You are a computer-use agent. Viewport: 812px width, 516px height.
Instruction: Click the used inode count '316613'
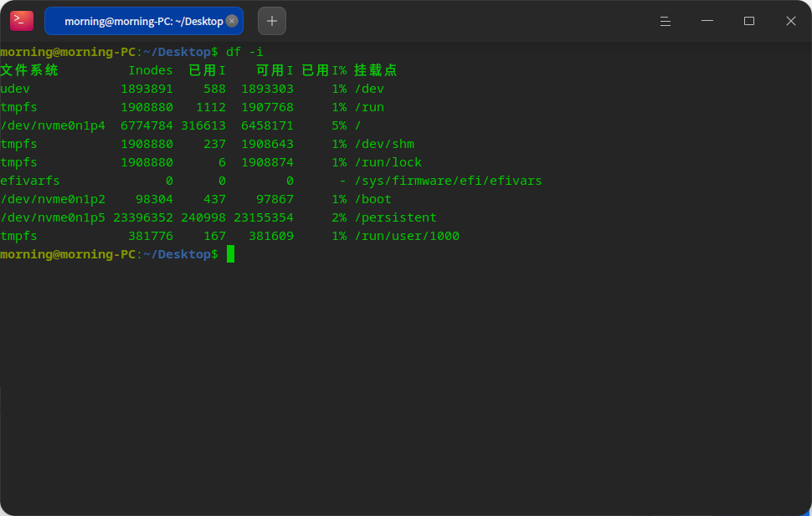pyautogui.click(x=203, y=125)
